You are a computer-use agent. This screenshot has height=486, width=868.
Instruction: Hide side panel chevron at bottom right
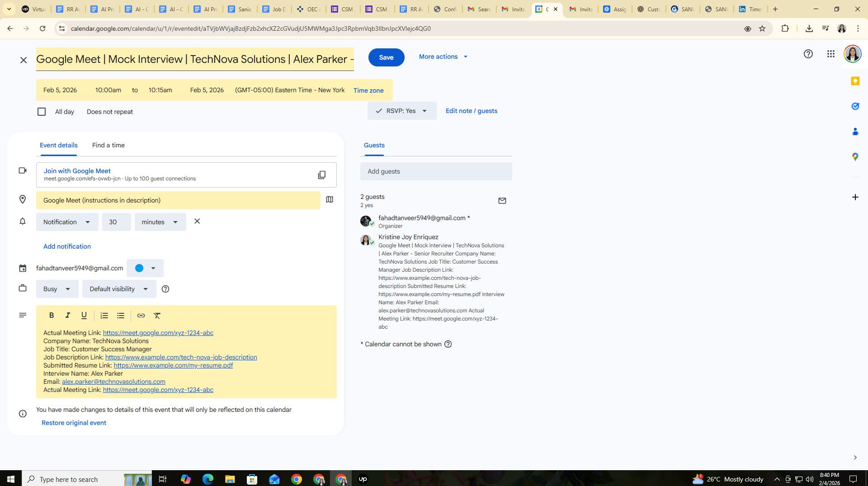[855, 458]
